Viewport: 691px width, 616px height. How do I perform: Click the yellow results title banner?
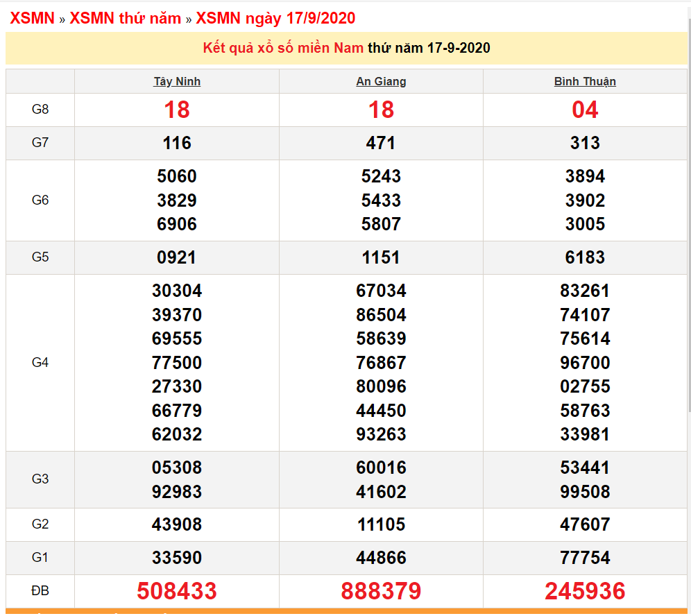tap(345, 48)
